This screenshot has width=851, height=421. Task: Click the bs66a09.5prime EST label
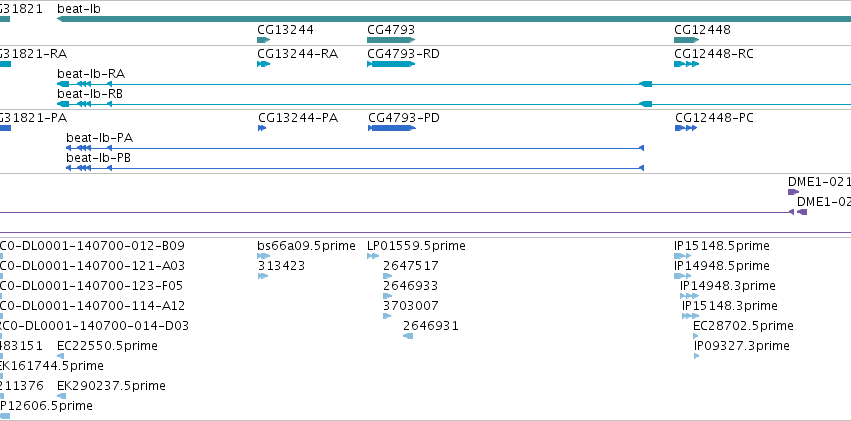306,246
